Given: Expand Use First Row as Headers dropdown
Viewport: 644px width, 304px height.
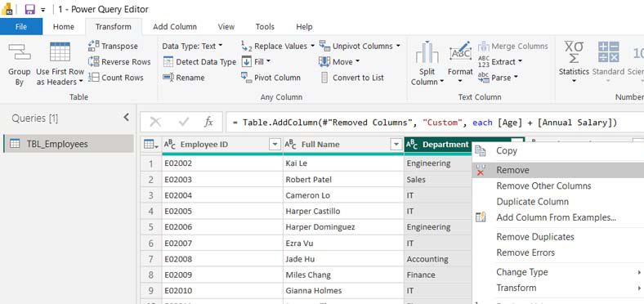Looking at the screenshot, I should click(81, 82).
